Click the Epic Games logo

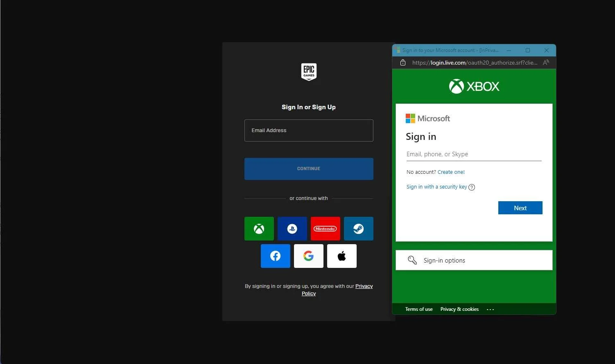(x=309, y=72)
